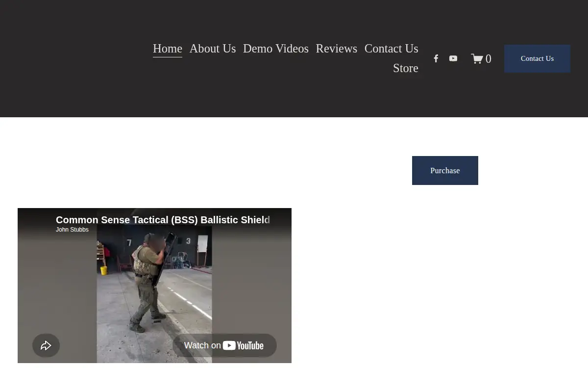The width and height of the screenshot is (588, 368).
Task: Open the Common Sense Tactical video title link
Action: click(163, 220)
